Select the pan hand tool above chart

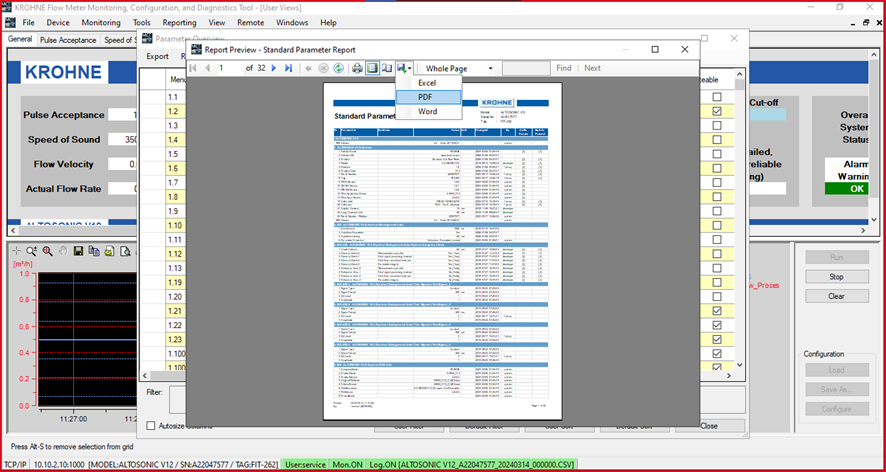(63, 251)
